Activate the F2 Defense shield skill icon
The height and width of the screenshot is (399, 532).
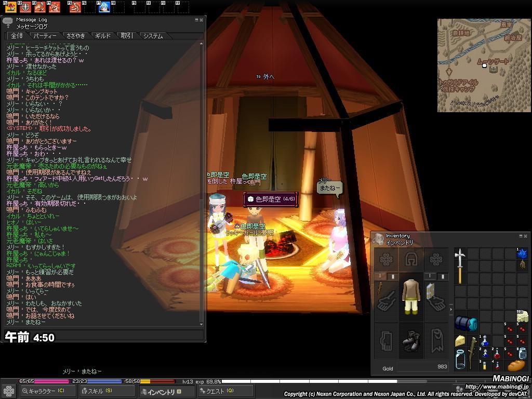tap(25, 7)
